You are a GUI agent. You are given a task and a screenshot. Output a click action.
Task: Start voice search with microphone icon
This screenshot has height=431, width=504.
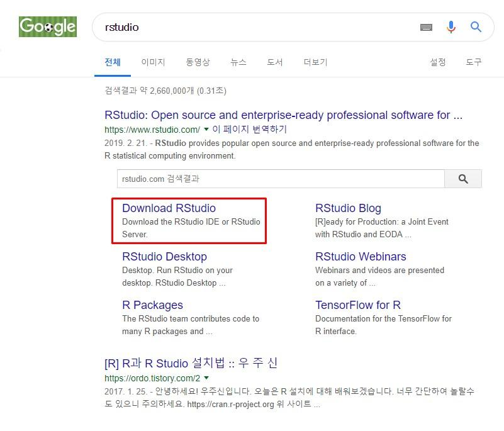451,27
